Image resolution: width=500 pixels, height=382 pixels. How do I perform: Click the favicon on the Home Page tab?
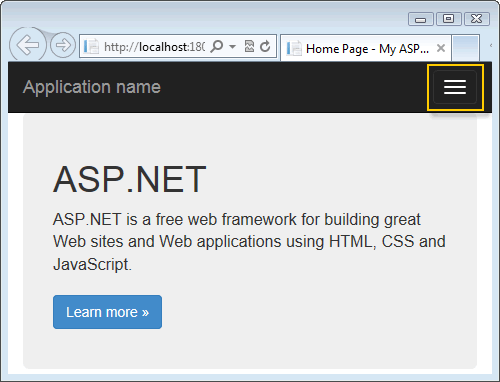(294, 48)
